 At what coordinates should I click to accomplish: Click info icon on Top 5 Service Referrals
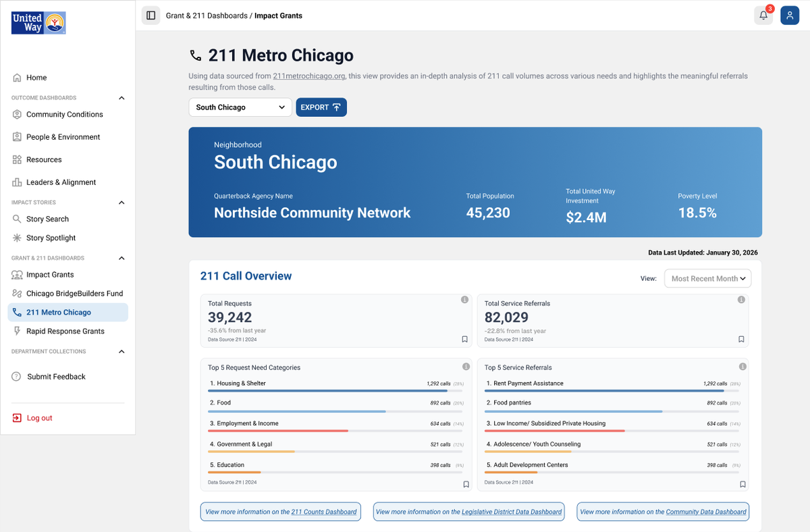point(742,367)
